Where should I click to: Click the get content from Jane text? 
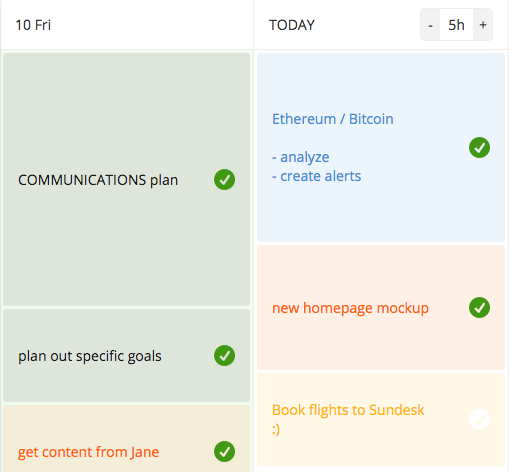(x=88, y=452)
